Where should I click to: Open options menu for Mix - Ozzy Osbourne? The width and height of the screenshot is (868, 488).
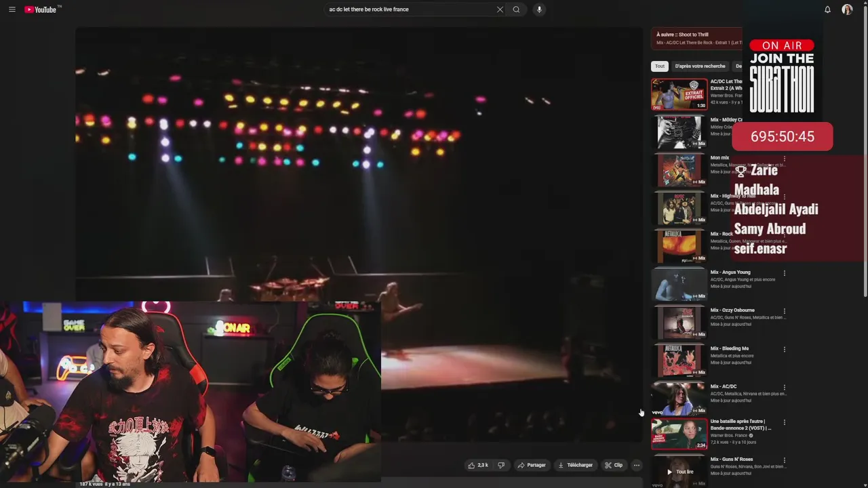(x=785, y=311)
